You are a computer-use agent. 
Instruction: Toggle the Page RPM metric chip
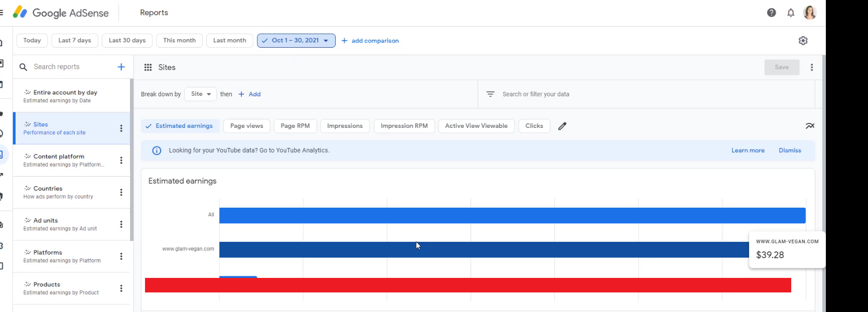295,126
